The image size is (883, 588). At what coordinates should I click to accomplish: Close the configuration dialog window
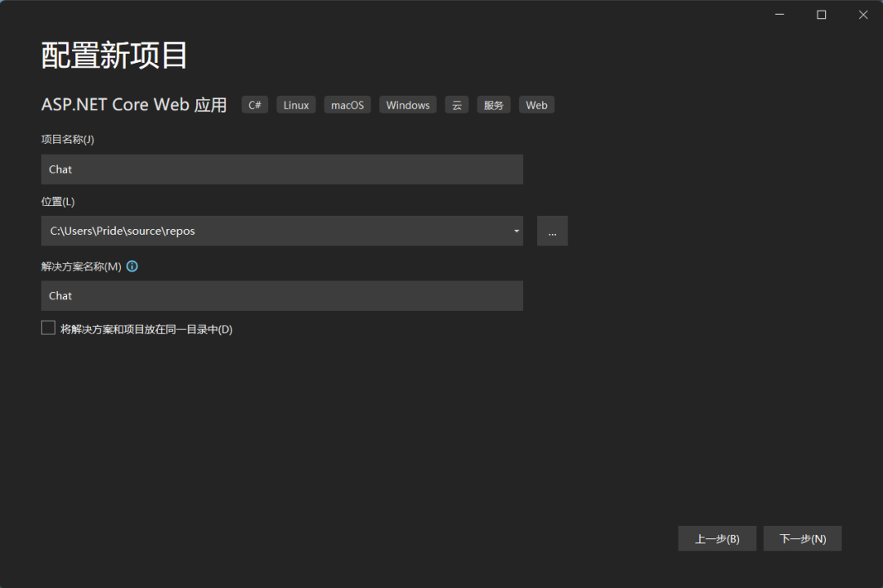[x=863, y=15]
